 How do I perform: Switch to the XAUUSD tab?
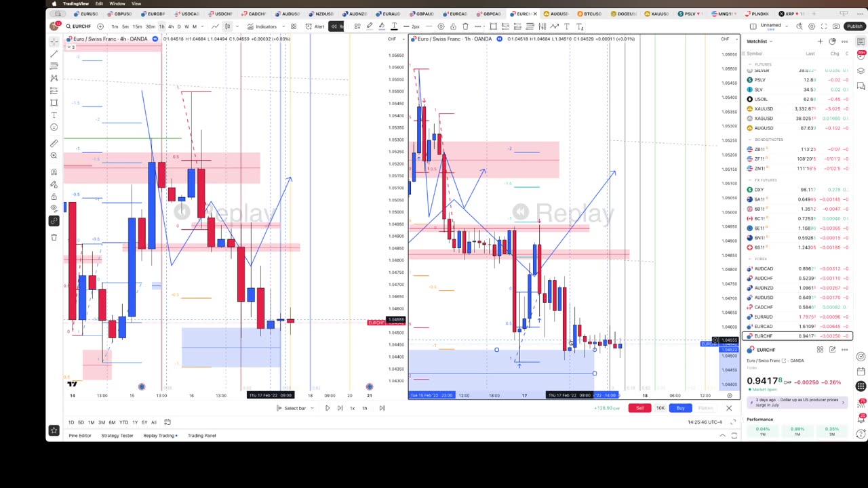pos(657,14)
